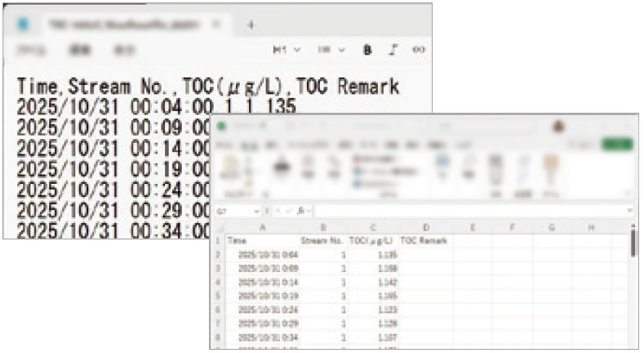Open the user profile avatar in Excel
644x353 pixels.
[x=558, y=126]
